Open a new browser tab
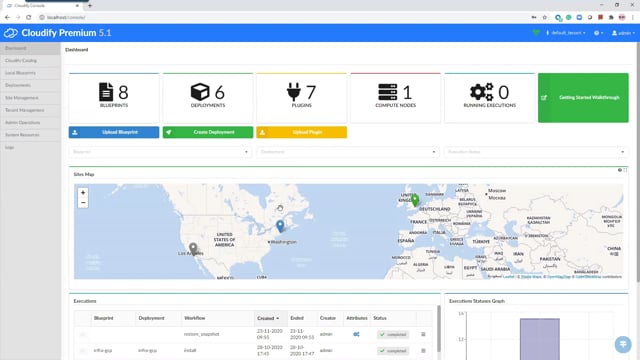 90,6
